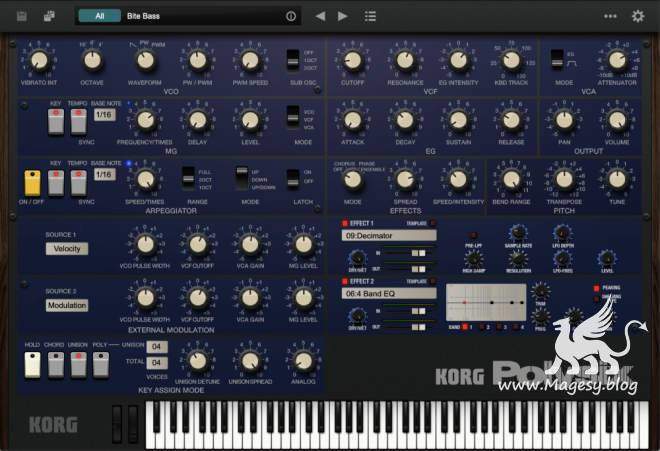Click the EG Decay knob
The image size is (660, 451).
click(405, 120)
